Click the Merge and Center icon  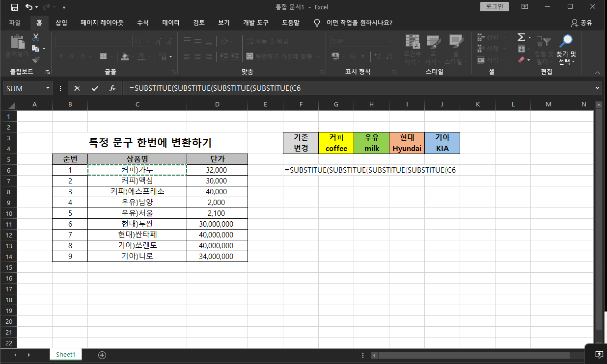pos(249,56)
